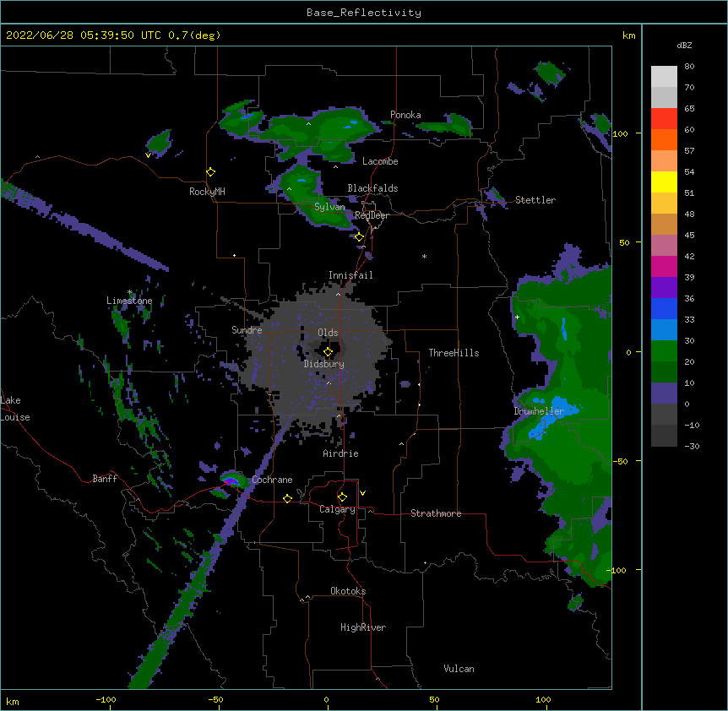Select the Banff label
Image resolution: width=728 pixels, height=711 pixels.
[105, 479]
